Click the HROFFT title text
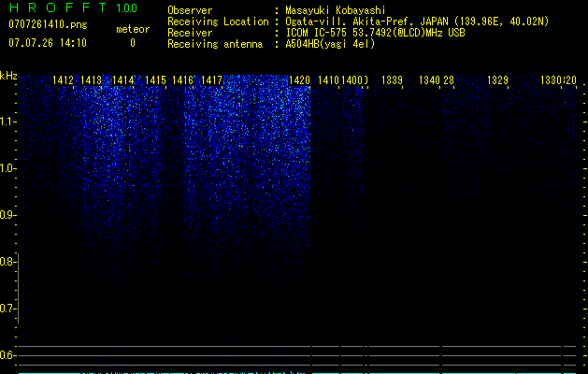588x374 pixels. [58, 7]
